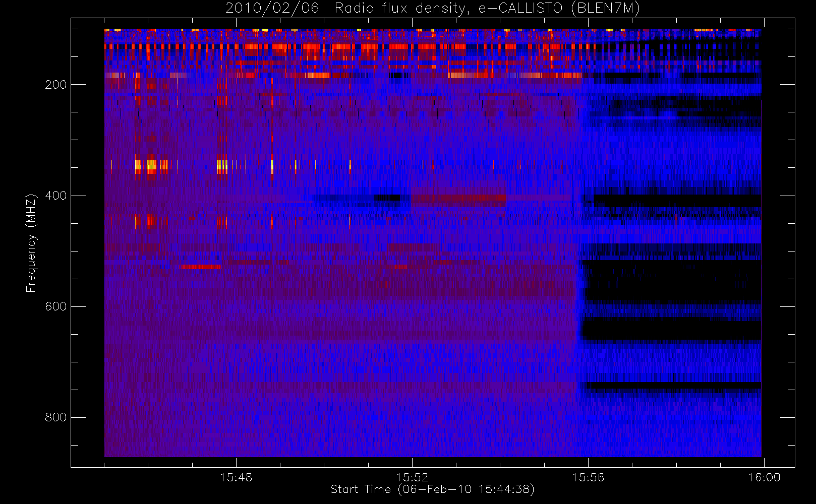The width and height of the screenshot is (816, 504).
Task: Select the 15:56 time tick label
Action: pyautogui.click(x=588, y=477)
